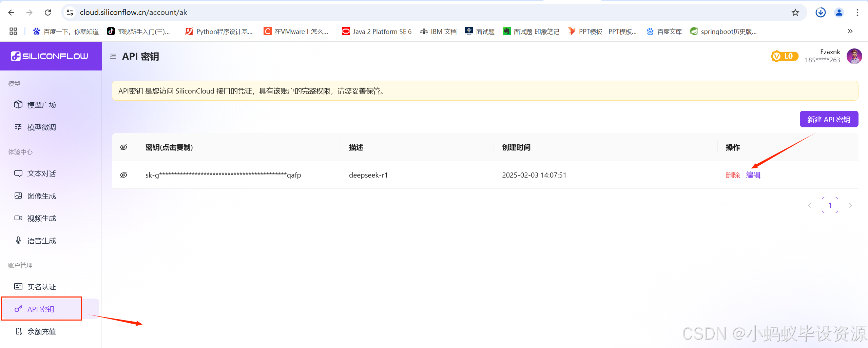This screenshot has width=868, height=348.
Task: Select page 1 in pagination
Action: coord(830,205)
